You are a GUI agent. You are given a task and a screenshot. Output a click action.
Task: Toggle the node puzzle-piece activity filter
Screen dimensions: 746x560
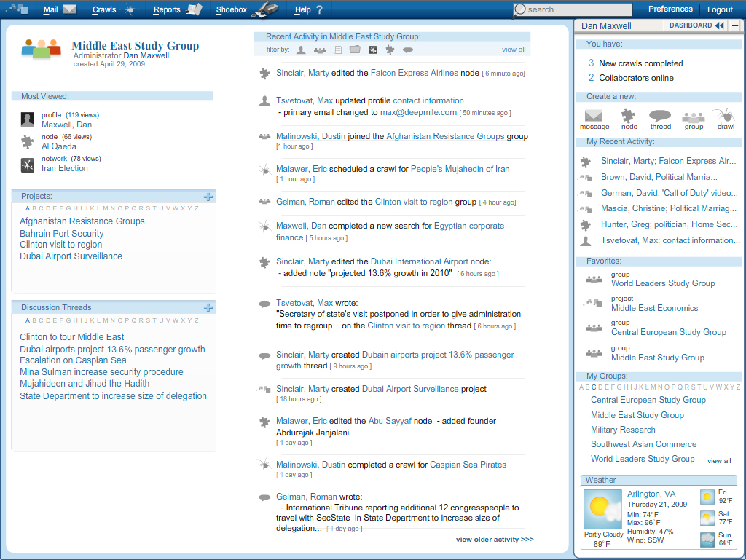[x=390, y=50]
